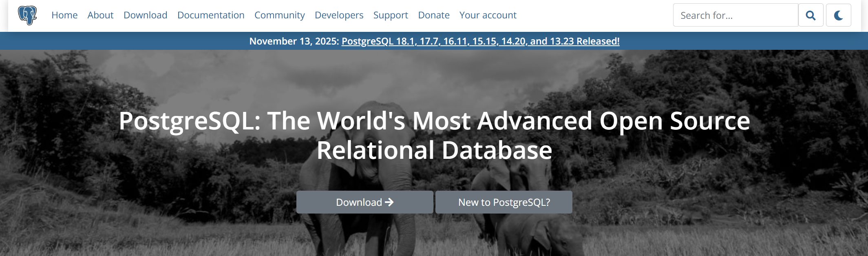Viewport: 868px width, 256px height.
Task: Click the hero Download arrow button
Action: (364, 202)
